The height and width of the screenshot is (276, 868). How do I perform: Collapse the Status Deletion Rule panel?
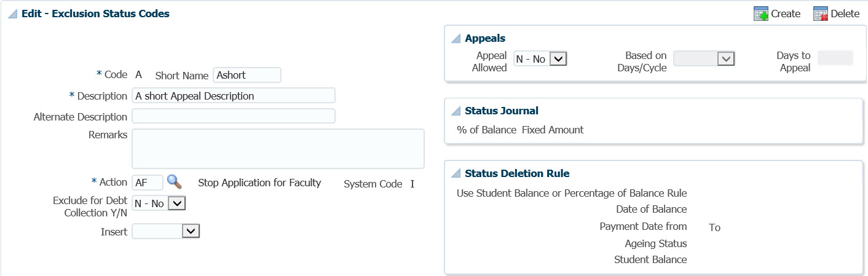[x=456, y=174]
